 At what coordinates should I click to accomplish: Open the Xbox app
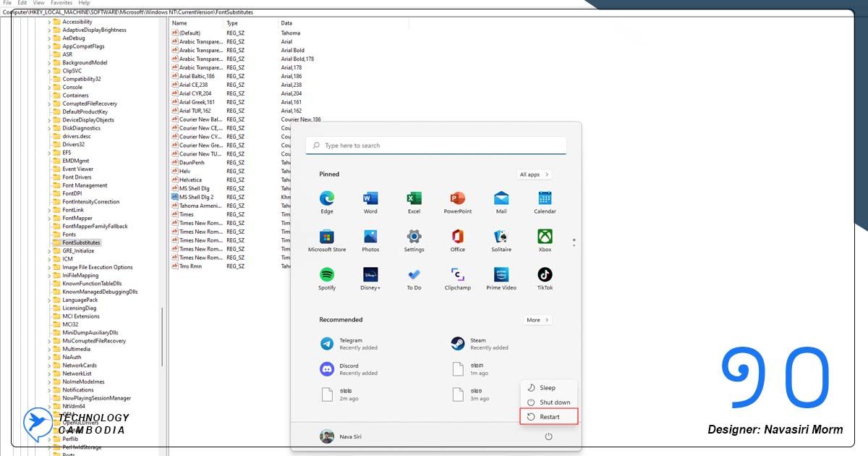coord(545,237)
